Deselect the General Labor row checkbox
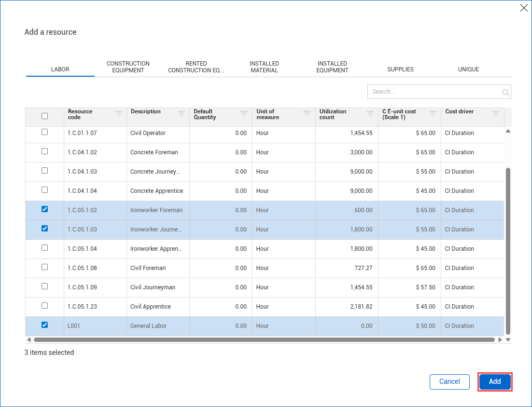The width and height of the screenshot is (532, 407). [45, 325]
